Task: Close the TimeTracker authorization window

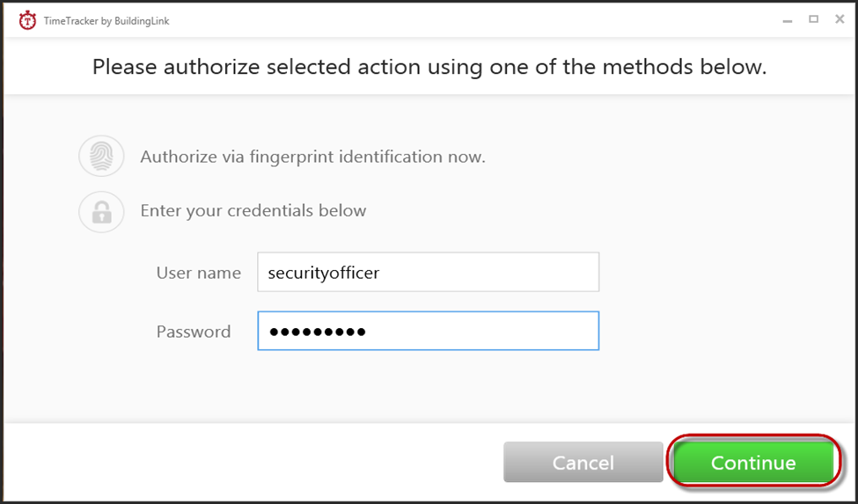Action: 840,19
